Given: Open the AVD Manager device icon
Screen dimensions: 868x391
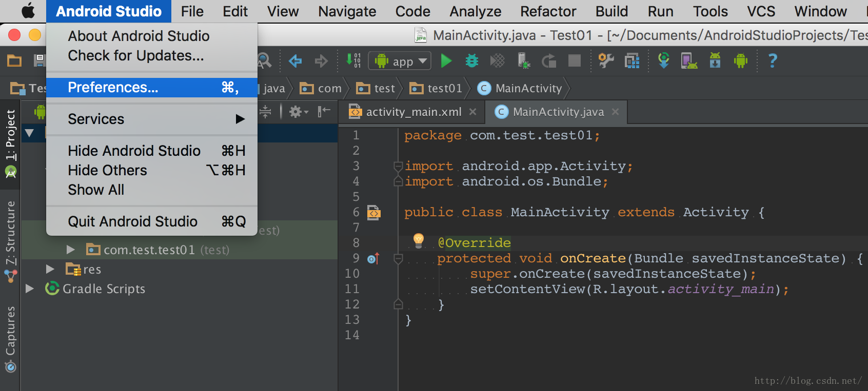Looking at the screenshot, I should point(689,61).
